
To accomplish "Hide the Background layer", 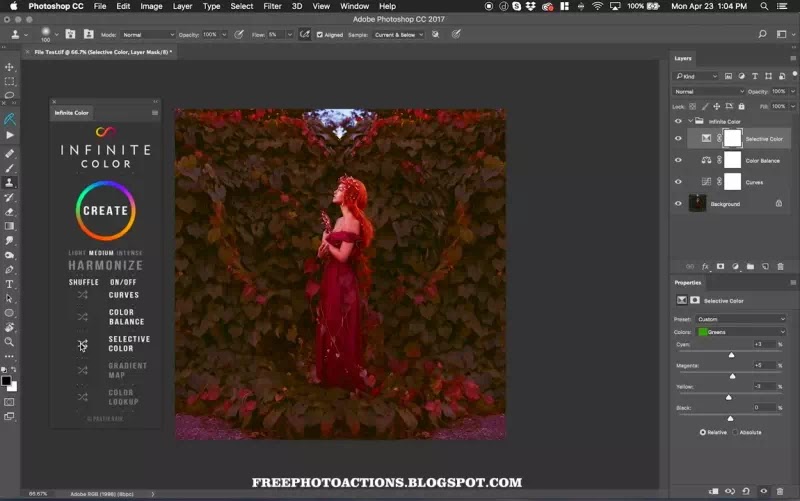I will (678, 204).
